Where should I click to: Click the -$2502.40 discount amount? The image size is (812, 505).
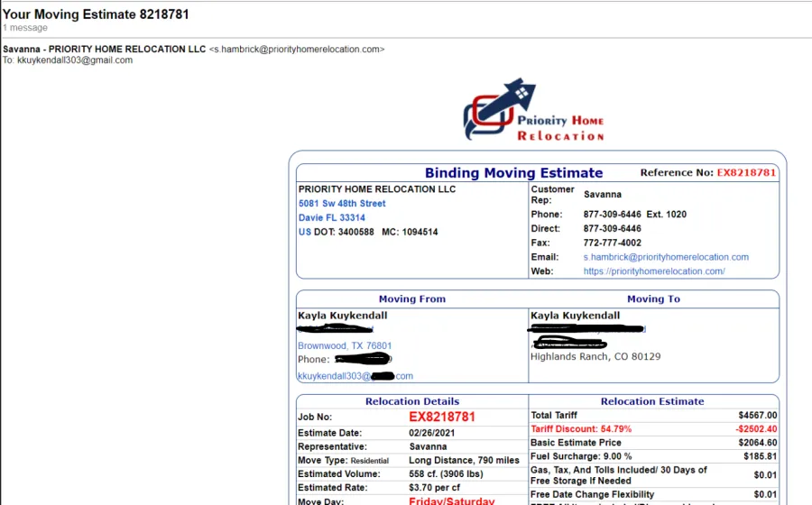[x=756, y=429]
